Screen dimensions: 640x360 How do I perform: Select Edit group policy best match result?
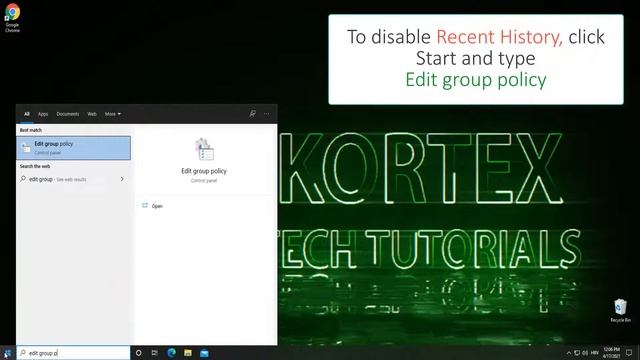point(73,148)
